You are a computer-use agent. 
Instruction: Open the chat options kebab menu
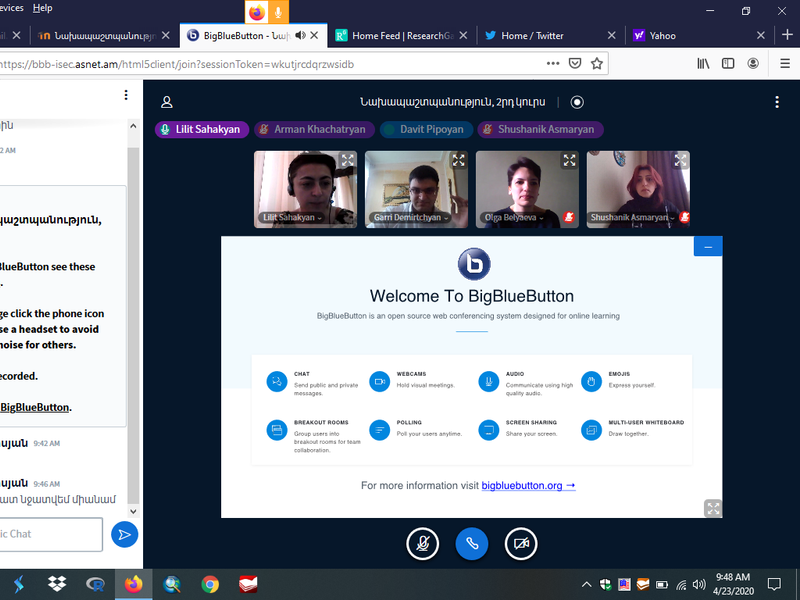126,95
